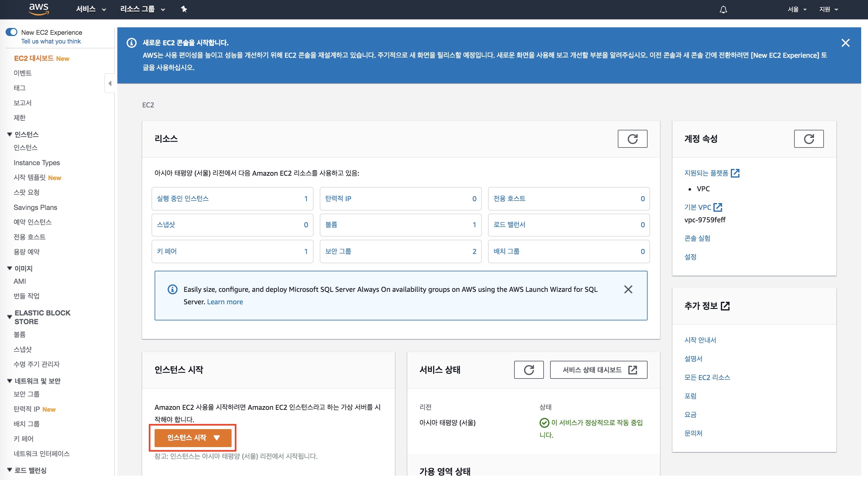Click Learn more link in SQL notice
This screenshot has height=480, width=868.
225,302
